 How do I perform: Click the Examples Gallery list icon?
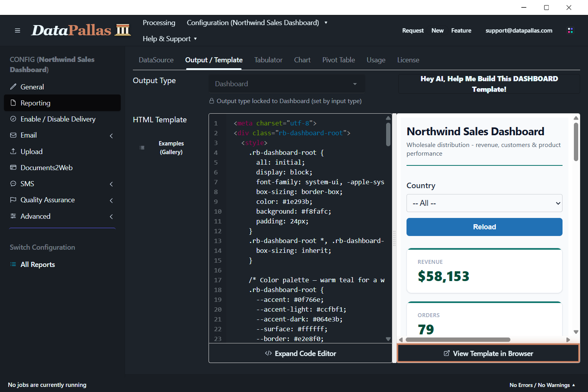click(142, 148)
